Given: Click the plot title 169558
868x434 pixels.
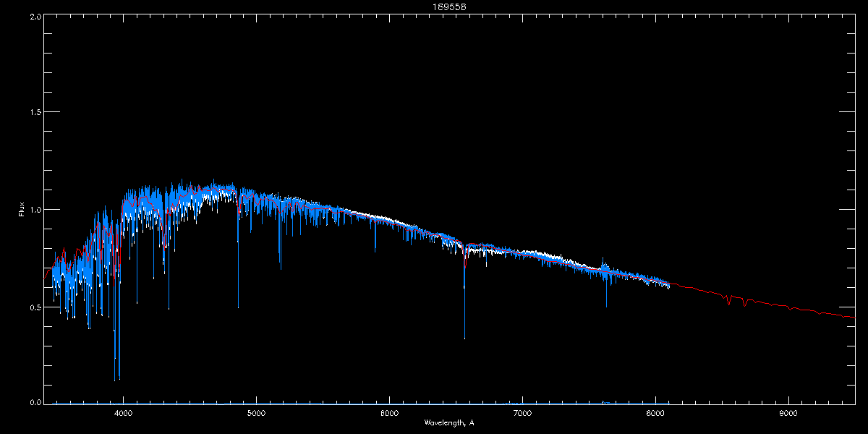Looking at the screenshot, I should tap(449, 7).
